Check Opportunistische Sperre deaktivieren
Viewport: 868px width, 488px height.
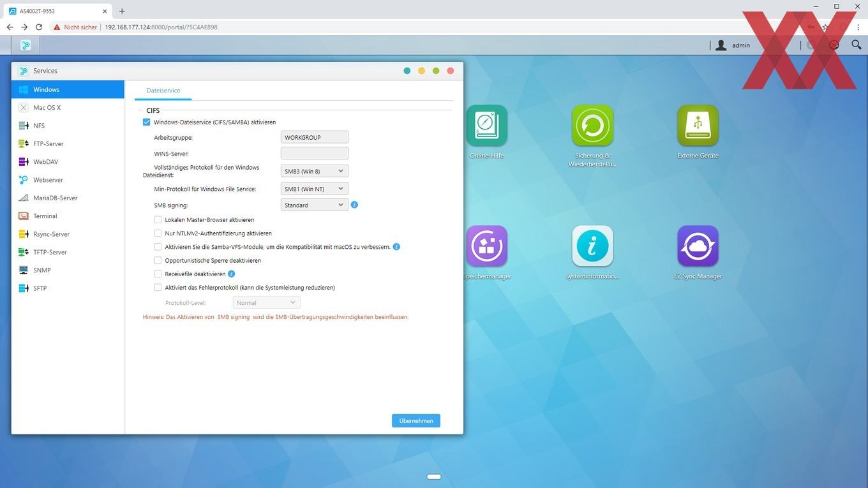(158, 260)
